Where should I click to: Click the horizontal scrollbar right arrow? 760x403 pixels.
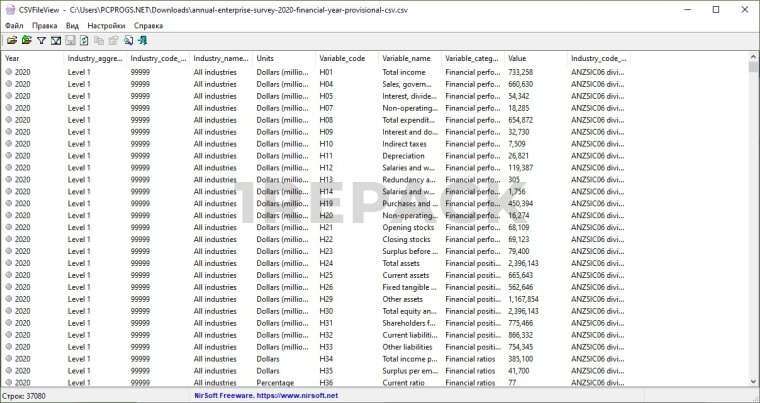(x=741, y=382)
